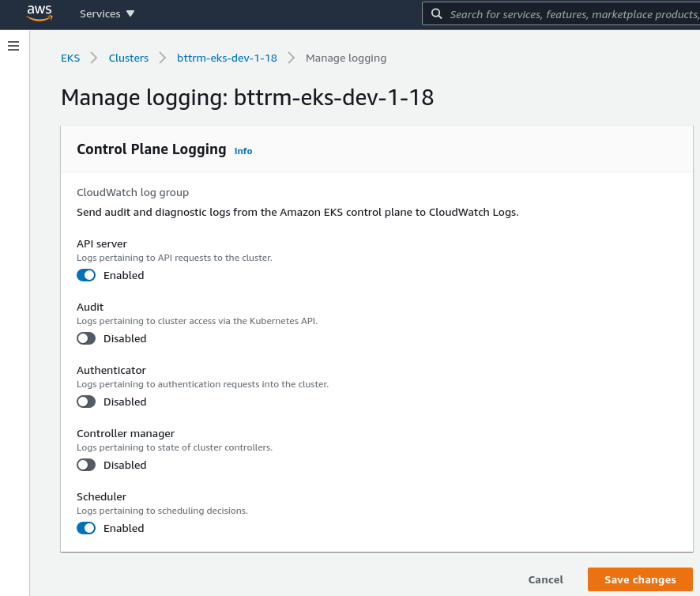Click the search magnifier icon
This screenshot has width=700, height=596.
pos(436,13)
